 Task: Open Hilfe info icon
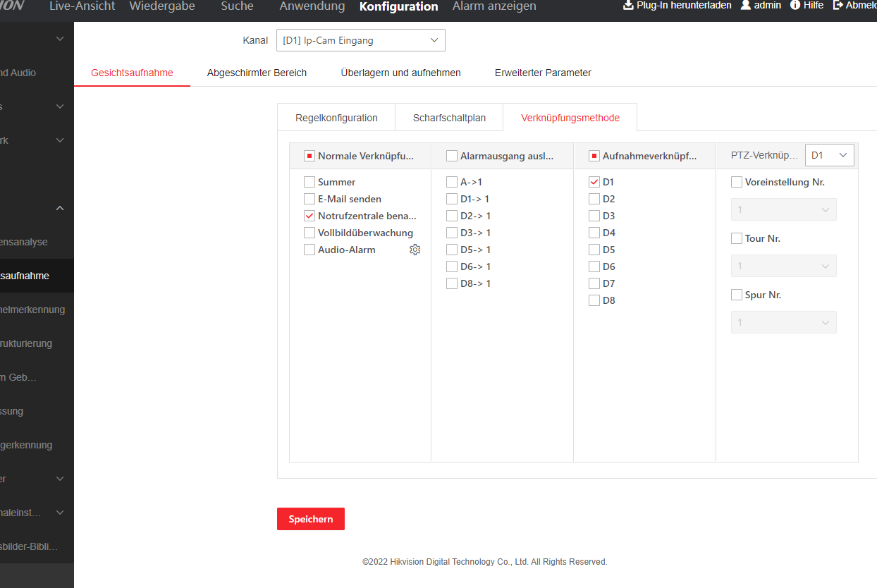[x=795, y=6]
